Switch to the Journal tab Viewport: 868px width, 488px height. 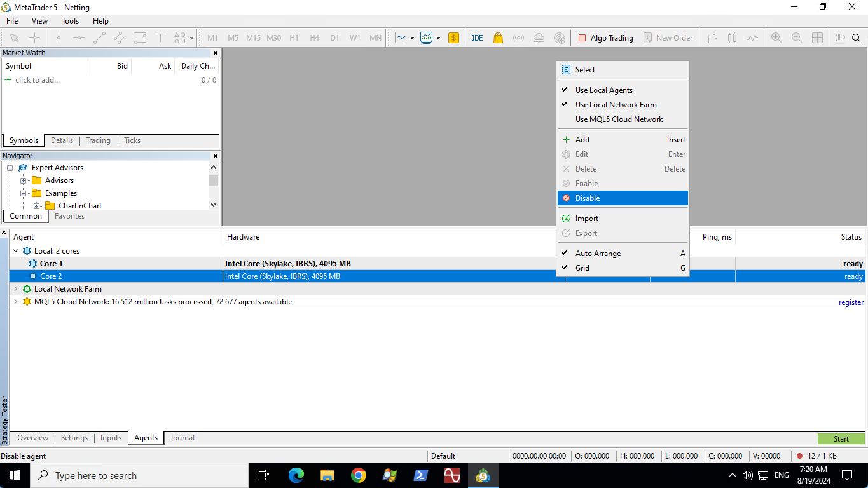[182, 438]
